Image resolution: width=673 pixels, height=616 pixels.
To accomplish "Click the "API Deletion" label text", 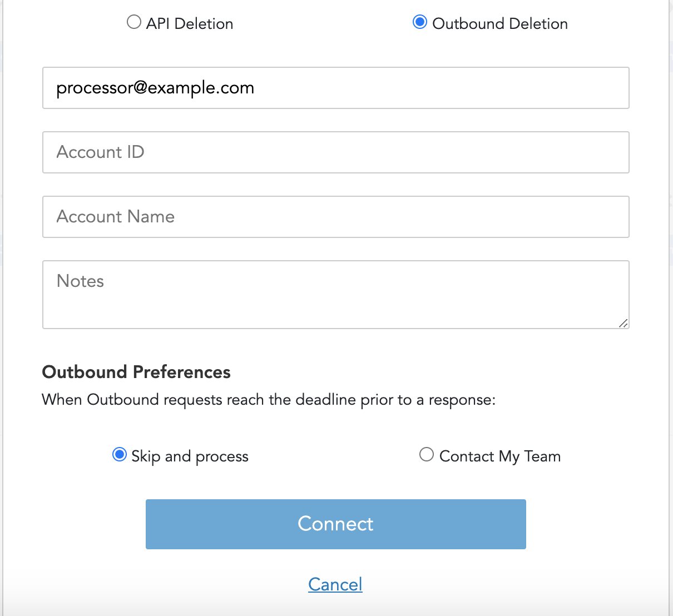I will pyautogui.click(x=190, y=24).
